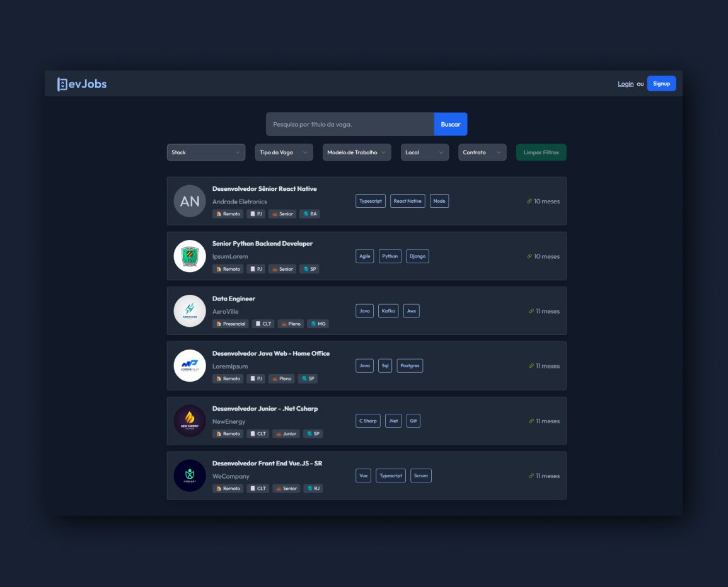The width and height of the screenshot is (728, 587).
Task: Click the Andrade Eletronics AN avatar
Action: click(190, 201)
